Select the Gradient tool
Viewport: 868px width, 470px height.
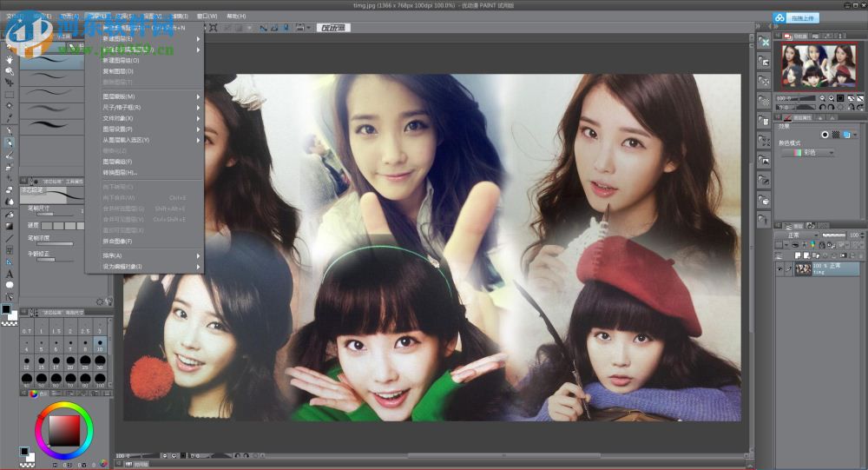(x=10, y=226)
